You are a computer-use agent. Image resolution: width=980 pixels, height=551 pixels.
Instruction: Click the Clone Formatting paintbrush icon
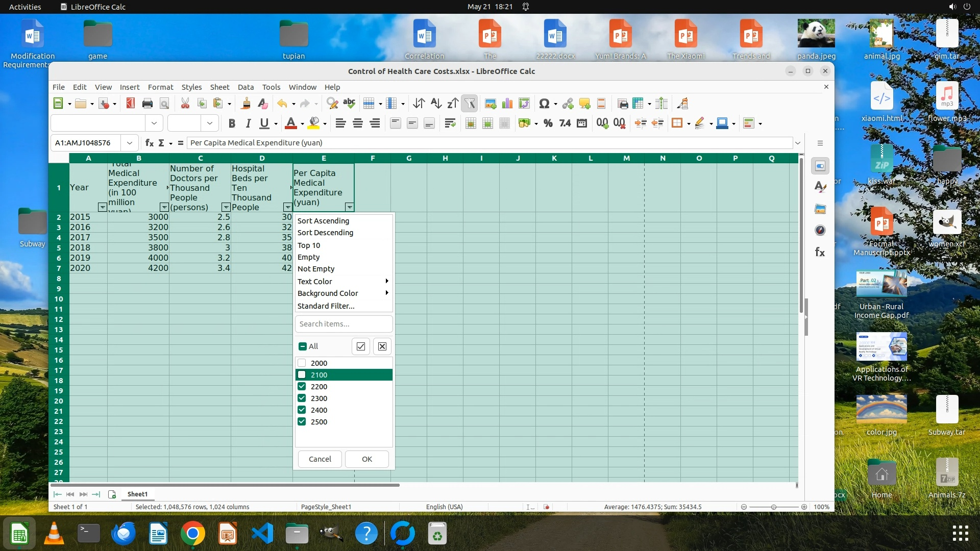click(246, 104)
